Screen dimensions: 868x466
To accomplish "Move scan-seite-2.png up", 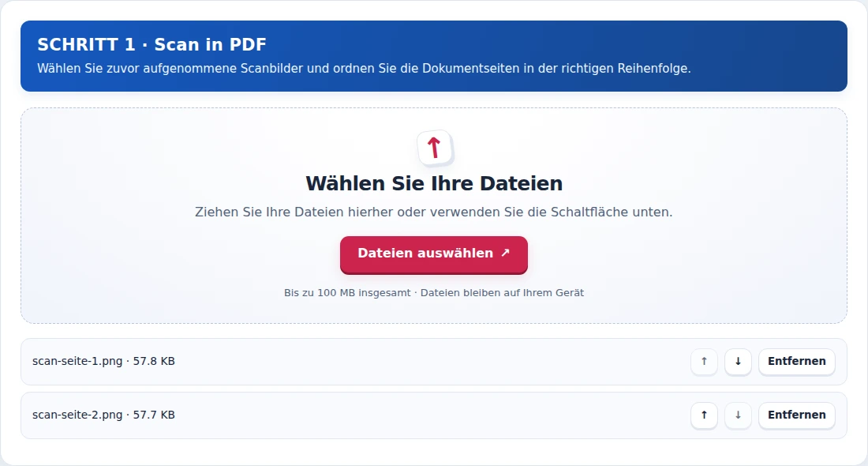I will [x=704, y=415].
